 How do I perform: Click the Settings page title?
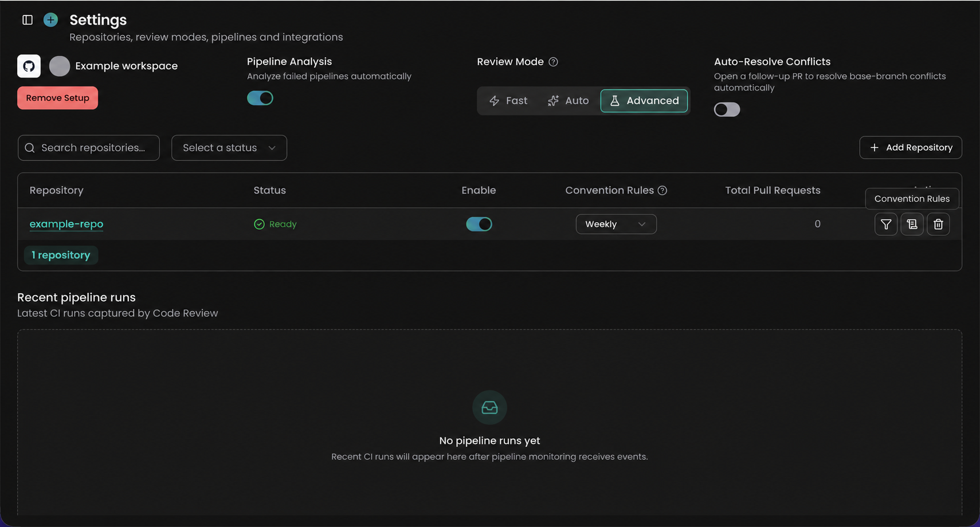[x=98, y=20]
